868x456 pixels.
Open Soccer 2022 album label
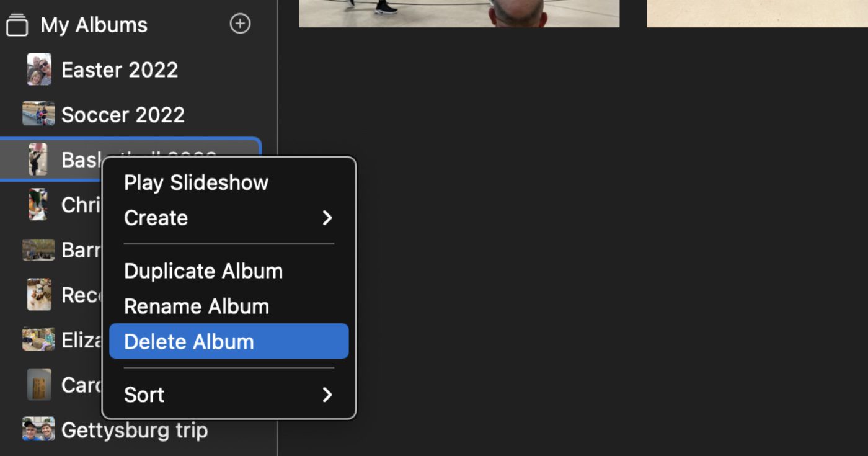click(x=123, y=115)
